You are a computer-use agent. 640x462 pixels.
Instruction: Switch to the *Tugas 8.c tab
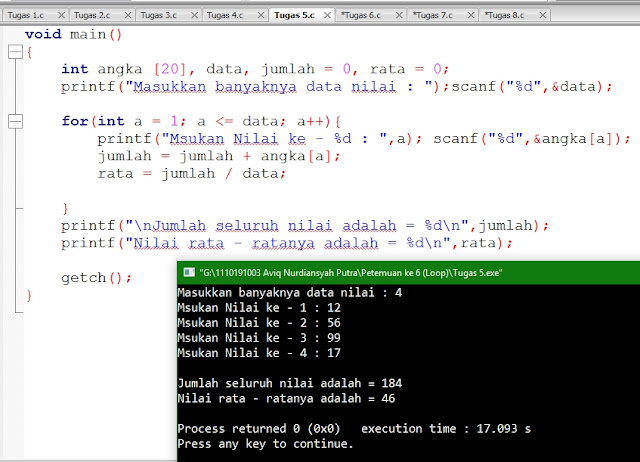(504, 16)
